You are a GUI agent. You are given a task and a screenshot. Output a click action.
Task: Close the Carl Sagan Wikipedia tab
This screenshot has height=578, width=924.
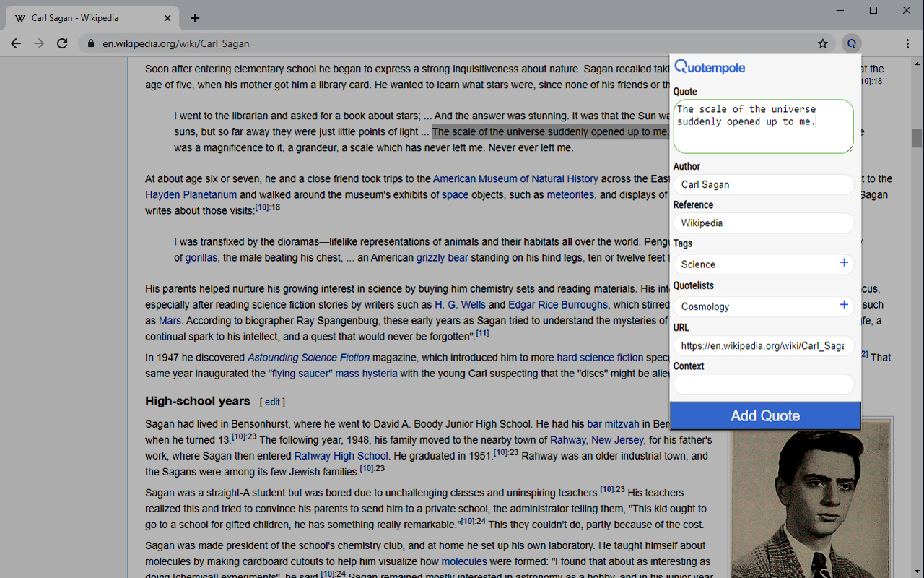tap(167, 18)
